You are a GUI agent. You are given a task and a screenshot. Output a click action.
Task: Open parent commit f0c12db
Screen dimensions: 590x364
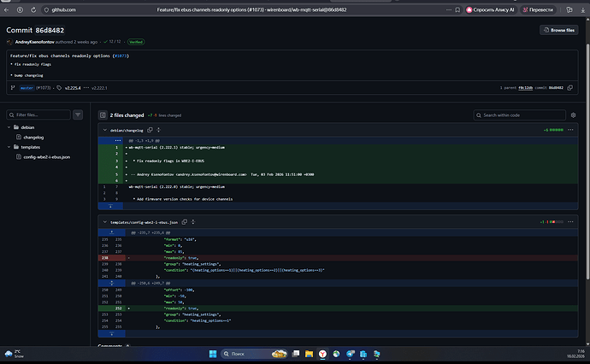coord(525,88)
